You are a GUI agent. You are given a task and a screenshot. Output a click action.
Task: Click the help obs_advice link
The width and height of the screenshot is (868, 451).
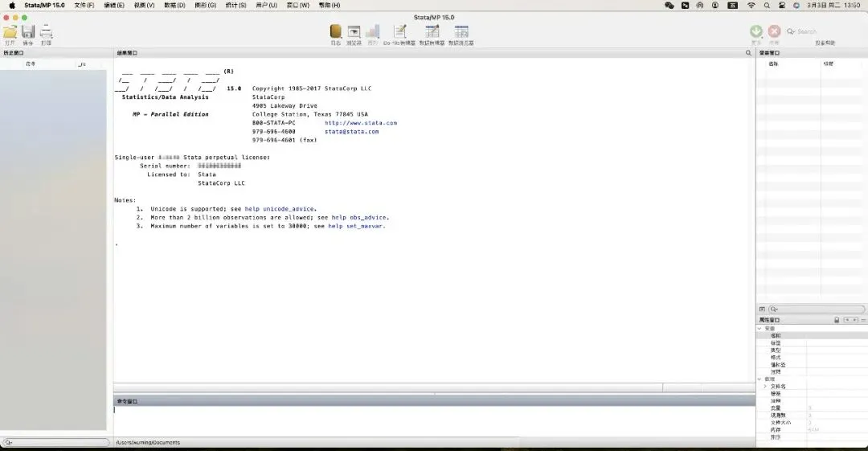pyautogui.click(x=360, y=217)
